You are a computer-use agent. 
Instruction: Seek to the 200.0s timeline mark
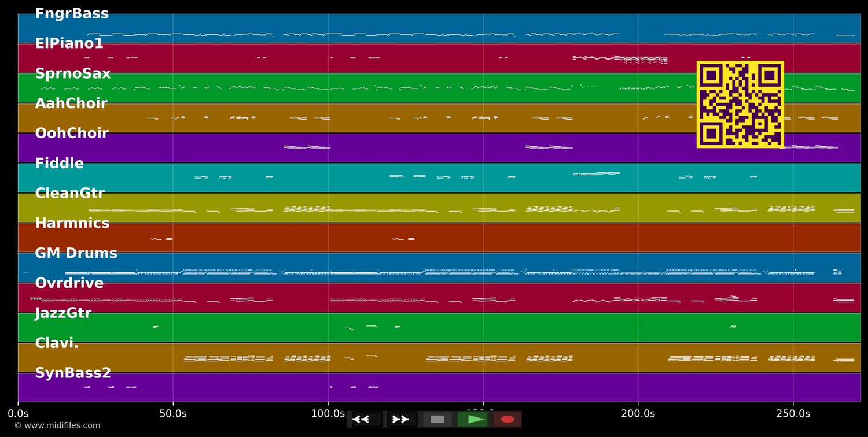tap(638, 414)
